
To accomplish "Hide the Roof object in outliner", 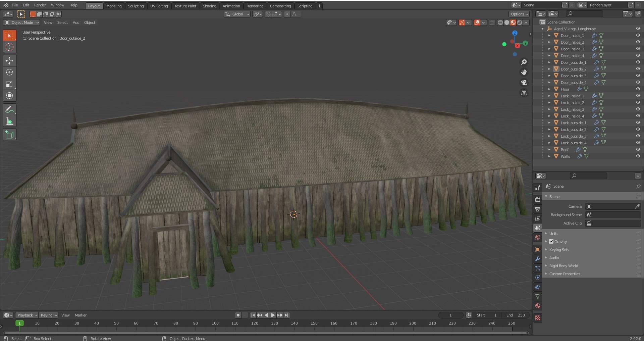I will pyautogui.click(x=638, y=149).
